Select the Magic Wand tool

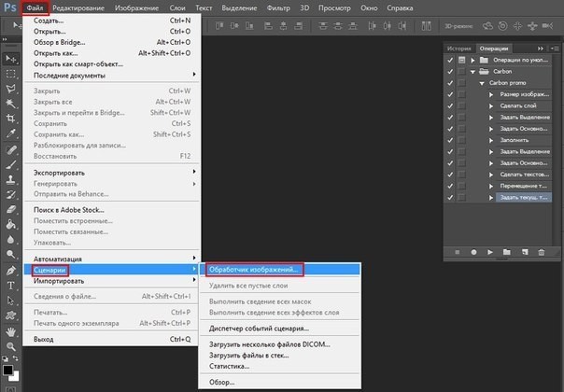[x=11, y=104]
